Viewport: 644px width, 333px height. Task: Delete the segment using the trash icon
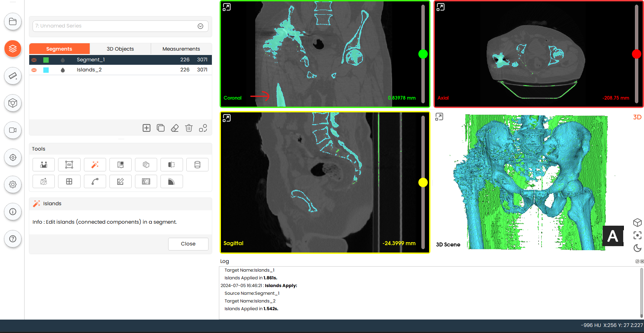pyautogui.click(x=189, y=128)
